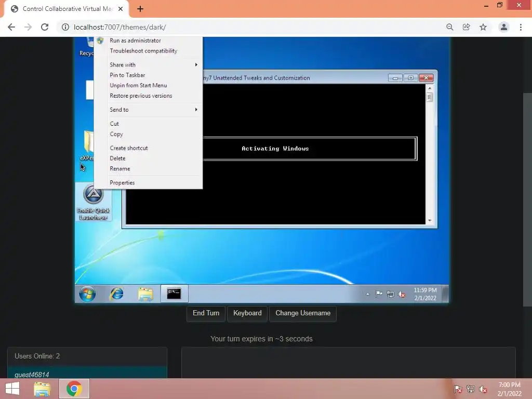Open the Windows 7 Start orb in VM
This screenshot has height=399, width=532.
pyautogui.click(x=87, y=294)
